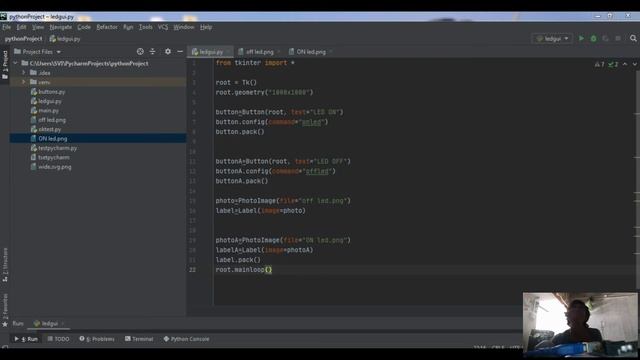Click the ledgui tab in Run panel
The image size is (640, 360).
49,324
